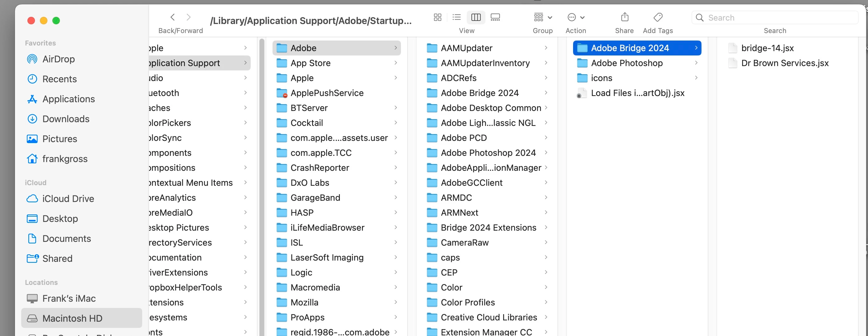Expand the Mozilla folder chevron
Screen dimensions: 868x336
395,302
